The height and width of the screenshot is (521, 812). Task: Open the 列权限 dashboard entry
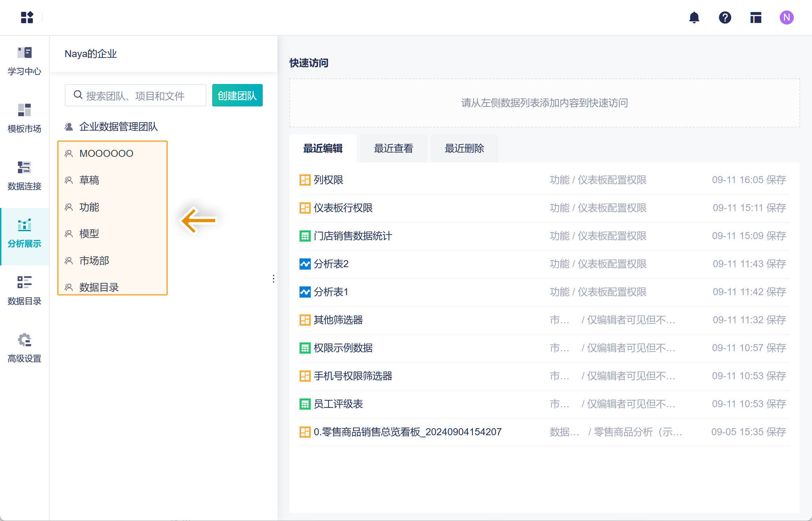pyautogui.click(x=328, y=180)
